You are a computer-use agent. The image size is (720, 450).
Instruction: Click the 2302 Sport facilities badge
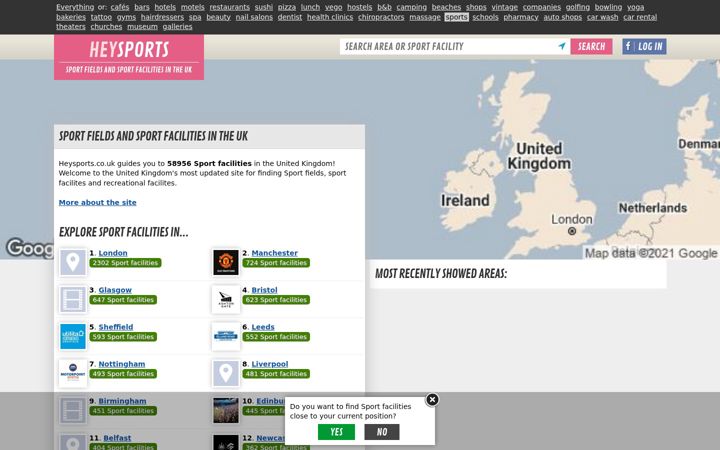pos(125,263)
